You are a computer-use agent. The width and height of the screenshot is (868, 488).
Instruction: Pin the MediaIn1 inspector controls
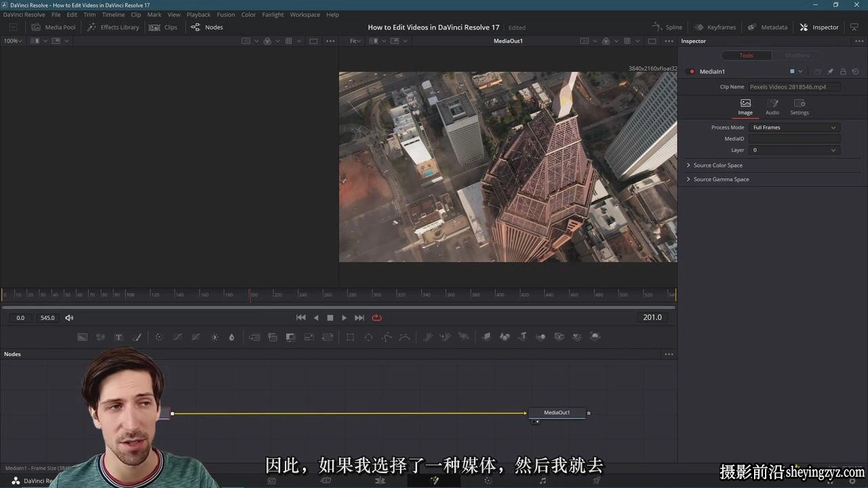click(830, 71)
